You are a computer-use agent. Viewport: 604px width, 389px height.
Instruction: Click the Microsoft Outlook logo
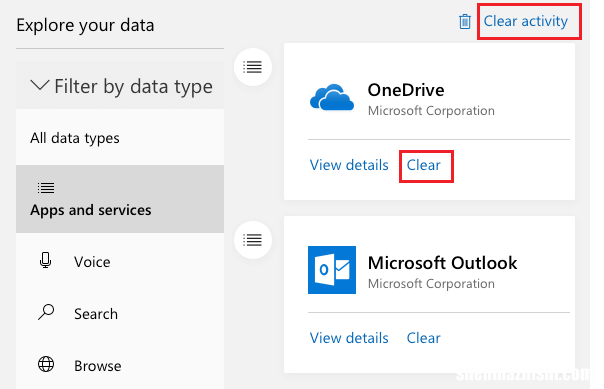coord(332,270)
